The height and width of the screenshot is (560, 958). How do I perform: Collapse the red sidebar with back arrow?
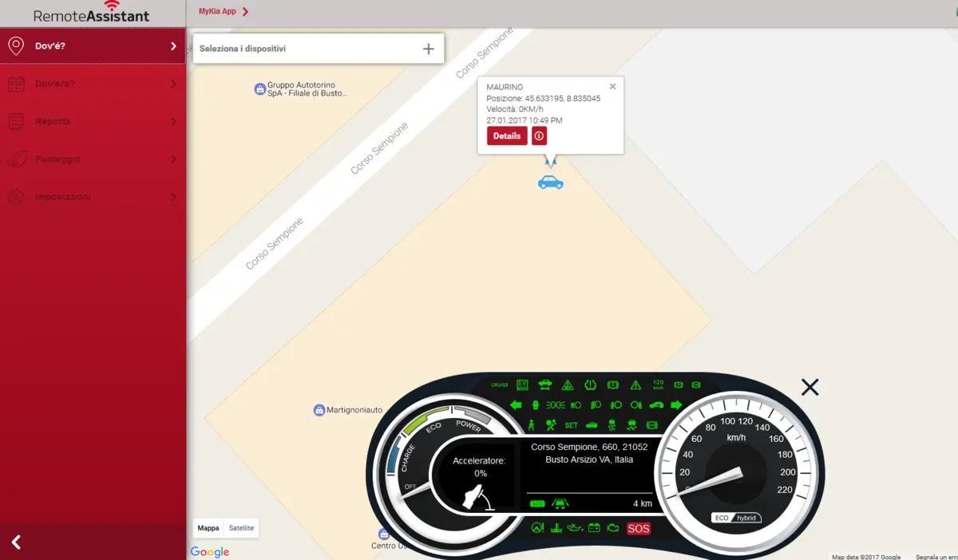(16, 542)
